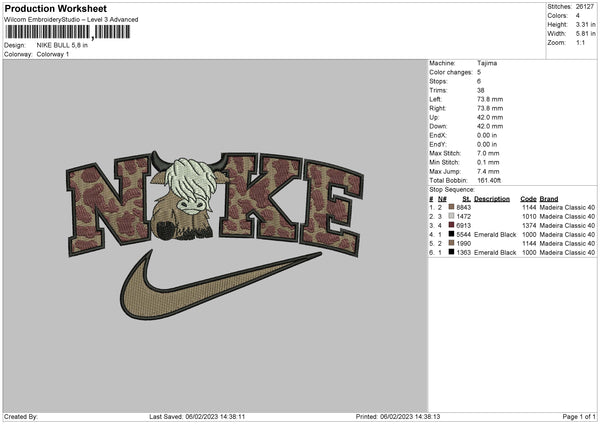This screenshot has width=600, height=424.
Task: Click the light gray swatch beside 1472
Action: [452, 216]
